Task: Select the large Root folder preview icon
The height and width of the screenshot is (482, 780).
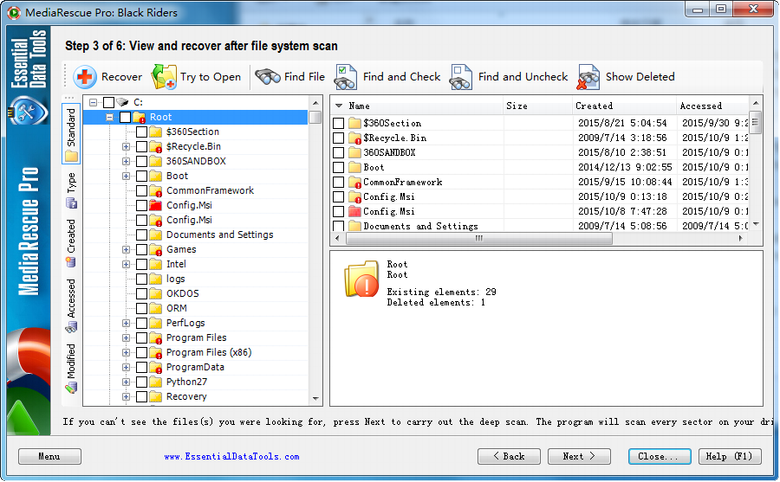Action: click(361, 279)
